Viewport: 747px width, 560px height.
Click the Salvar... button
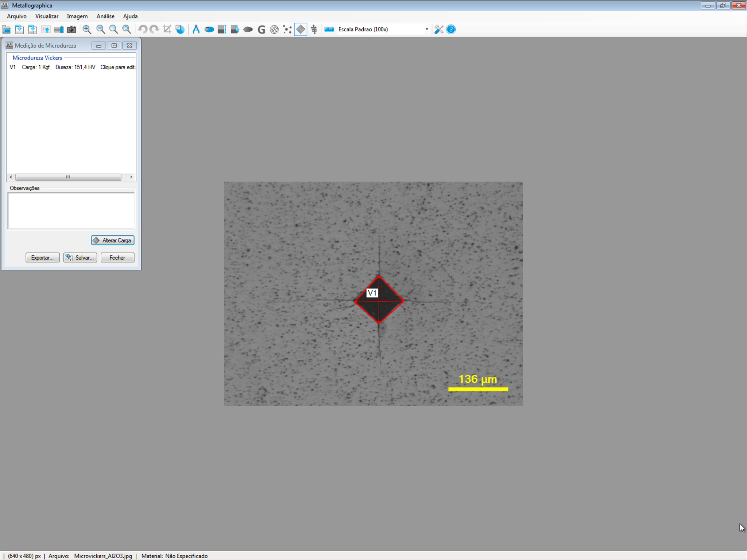coord(80,258)
